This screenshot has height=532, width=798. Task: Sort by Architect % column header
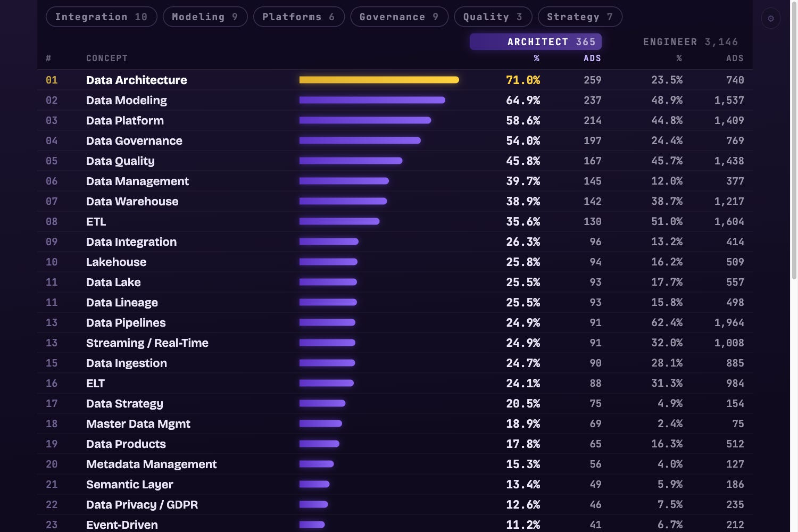tap(536, 58)
